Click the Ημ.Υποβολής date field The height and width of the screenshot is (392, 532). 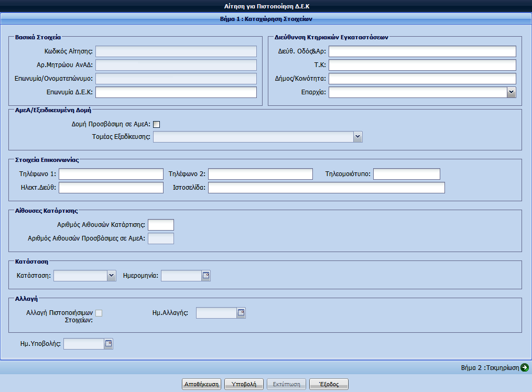pos(84,344)
